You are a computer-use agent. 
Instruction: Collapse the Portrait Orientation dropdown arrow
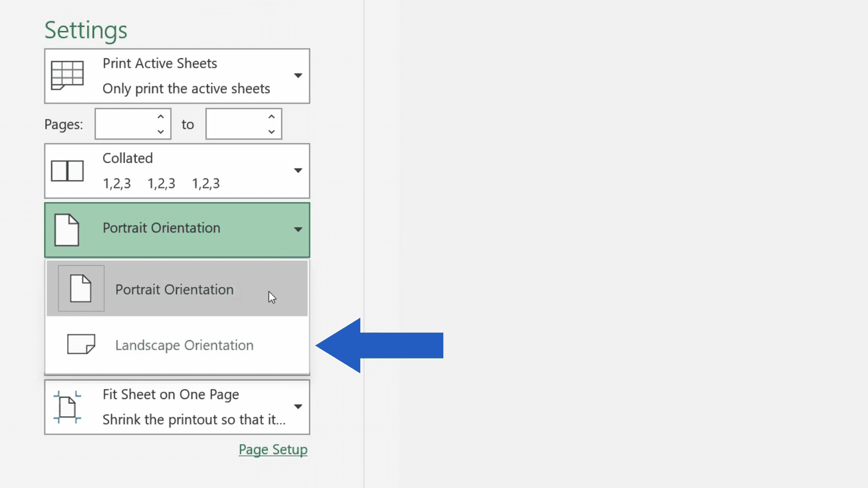pos(298,229)
